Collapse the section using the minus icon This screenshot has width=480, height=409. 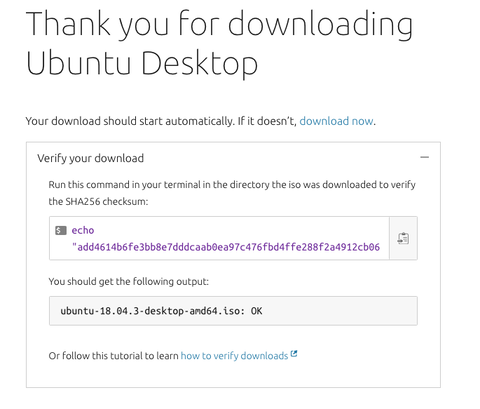pos(424,157)
